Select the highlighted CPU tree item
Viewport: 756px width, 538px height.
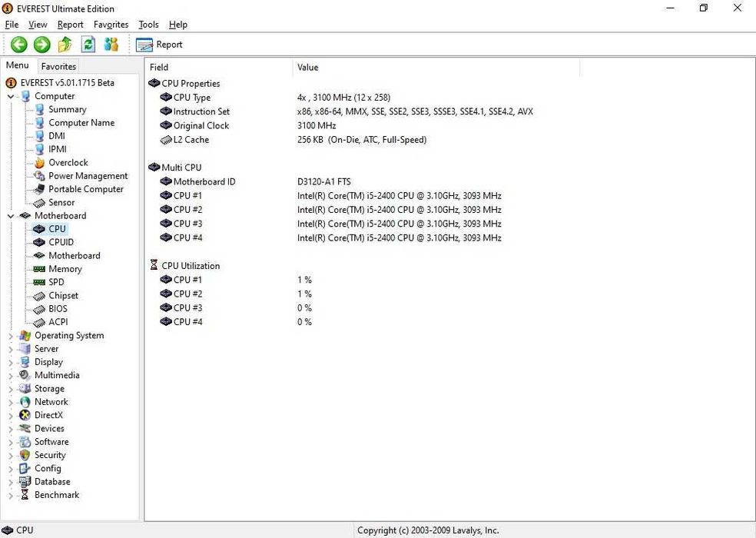click(x=57, y=229)
